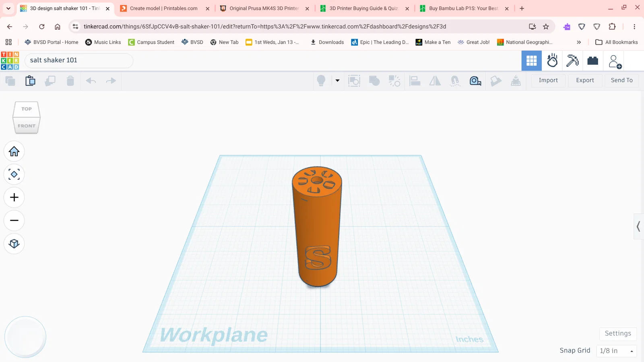Viewport: 644px width, 362px height.
Task: Click the Delete trash can icon
Action: tap(70, 81)
